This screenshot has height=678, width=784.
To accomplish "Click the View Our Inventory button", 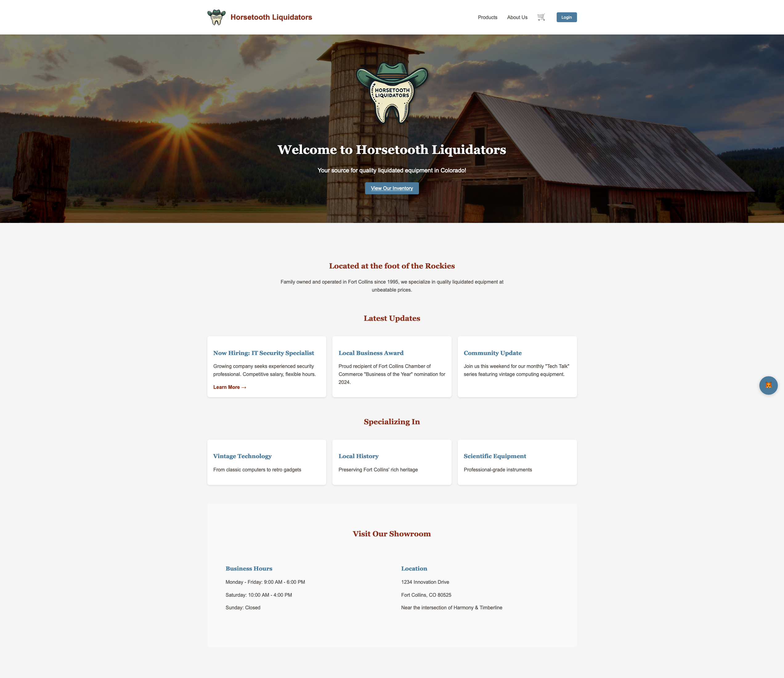I will (392, 188).
